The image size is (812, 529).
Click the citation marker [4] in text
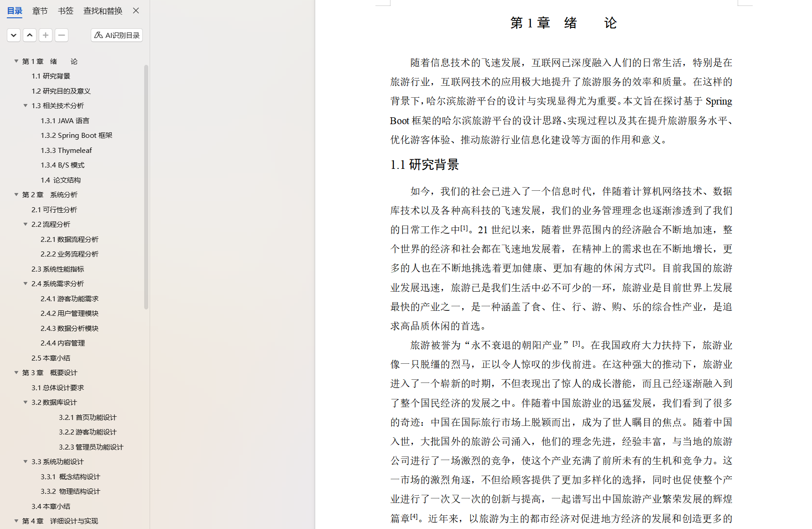414,516
